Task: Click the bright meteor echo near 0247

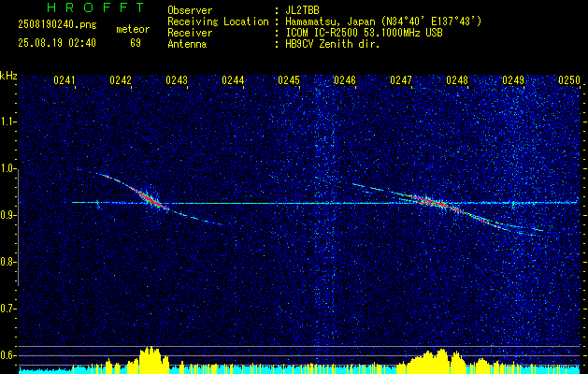Action: (437, 203)
